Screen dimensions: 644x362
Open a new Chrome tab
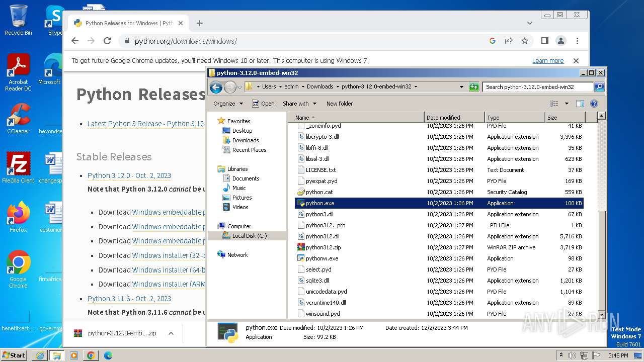(x=200, y=23)
